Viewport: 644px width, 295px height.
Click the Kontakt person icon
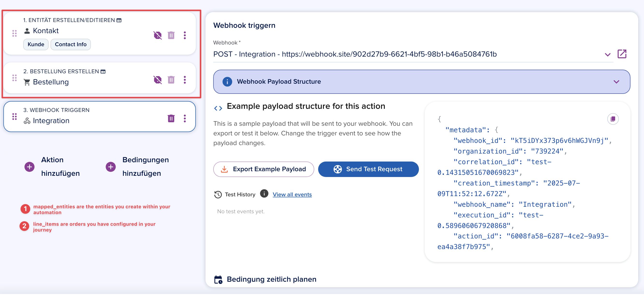coord(27,31)
